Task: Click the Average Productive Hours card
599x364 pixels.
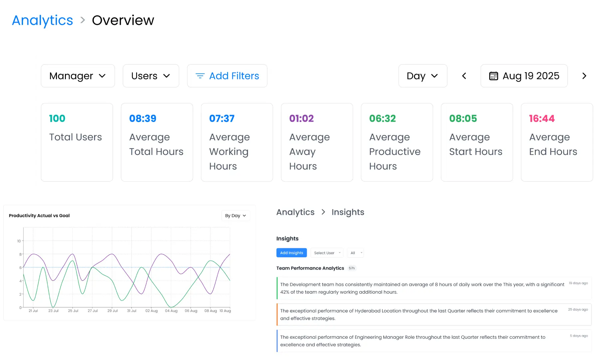Action: [x=396, y=142]
